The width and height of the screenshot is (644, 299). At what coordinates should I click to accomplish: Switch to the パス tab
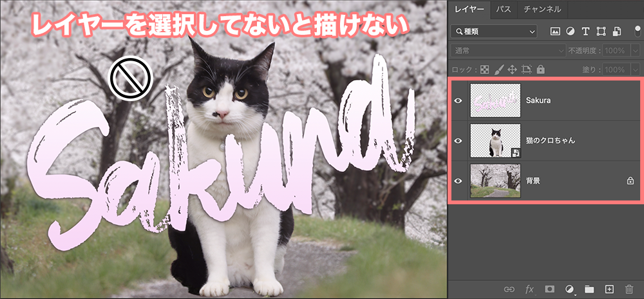pos(503,9)
